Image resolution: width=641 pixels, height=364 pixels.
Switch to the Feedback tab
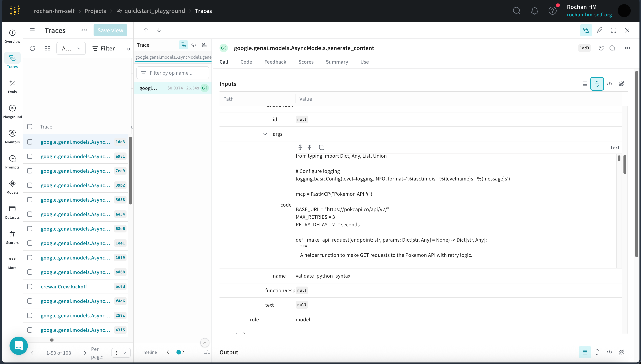[275, 62]
